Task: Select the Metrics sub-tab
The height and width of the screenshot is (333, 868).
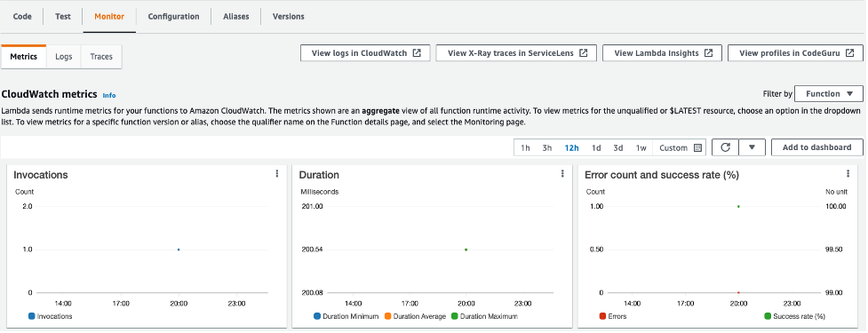Action: click(x=24, y=57)
